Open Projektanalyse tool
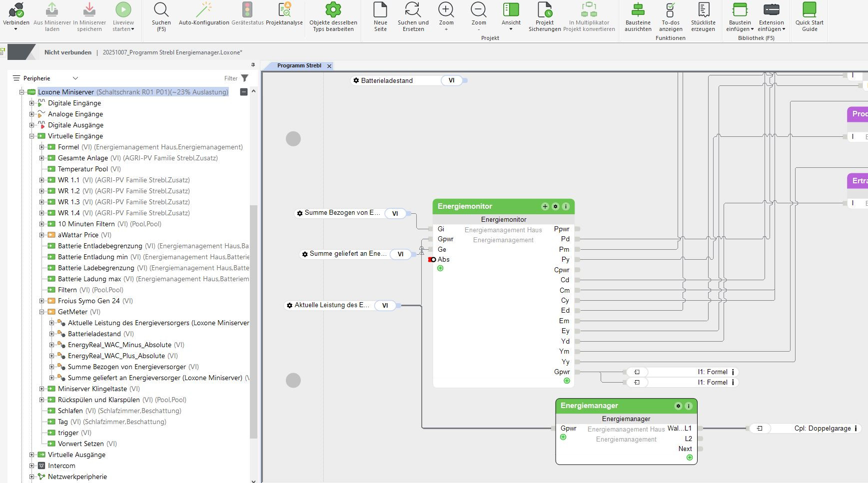Screen dimensions: 868x483 point(284,10)
